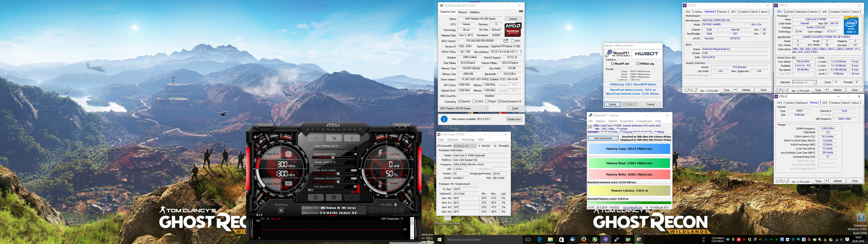Toggle the DirectCompute 5.0 checkbox
This screenshot has height=244, width=868.
coord(499,101)
